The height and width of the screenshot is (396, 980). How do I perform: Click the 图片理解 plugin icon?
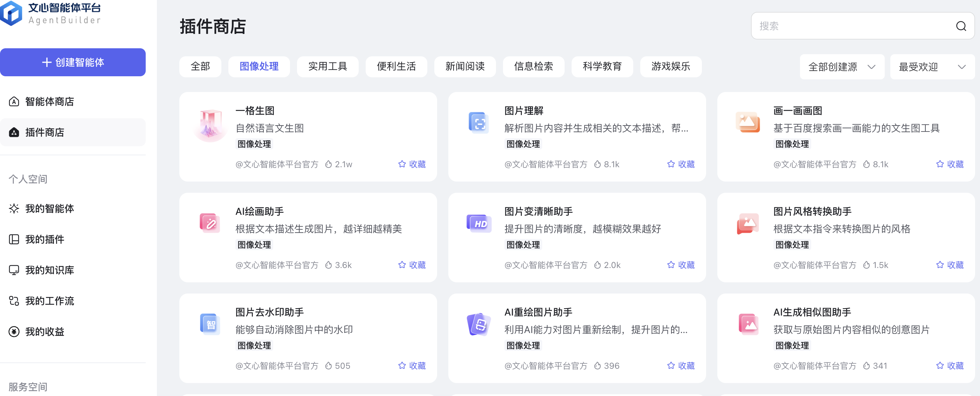point(478,123)
